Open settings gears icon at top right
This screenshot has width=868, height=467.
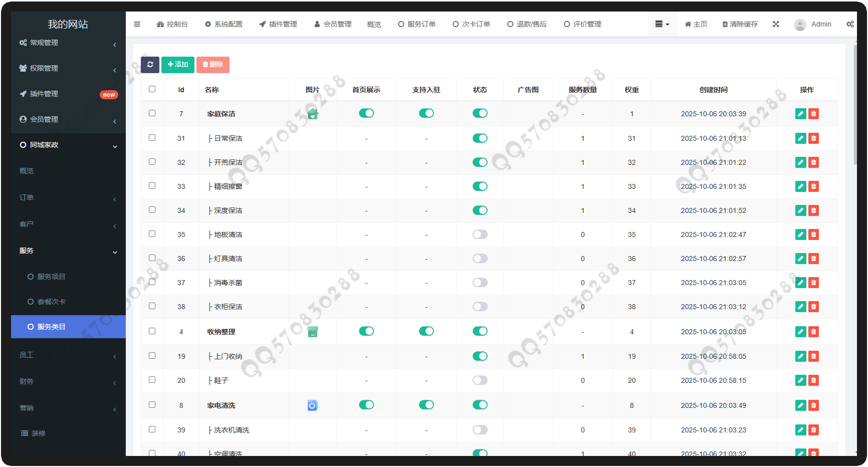[850, 24]
